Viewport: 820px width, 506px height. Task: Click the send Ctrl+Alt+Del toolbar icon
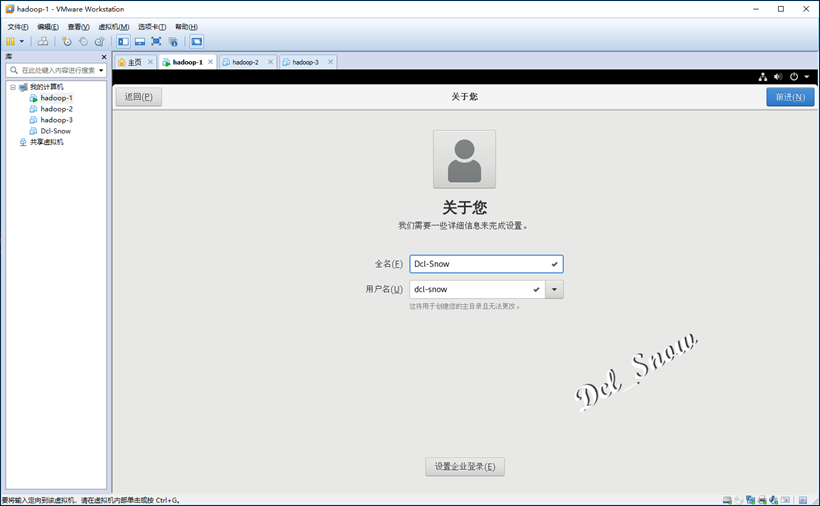coord(43,41)
